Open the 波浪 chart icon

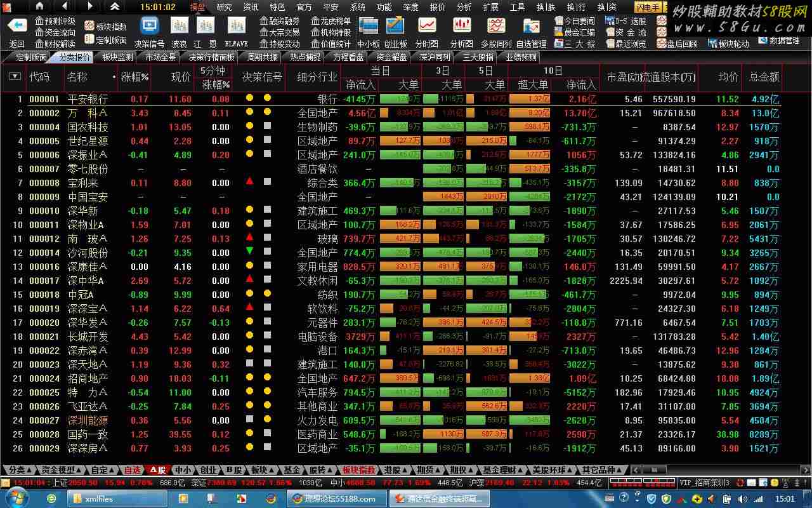coord(180,26)
